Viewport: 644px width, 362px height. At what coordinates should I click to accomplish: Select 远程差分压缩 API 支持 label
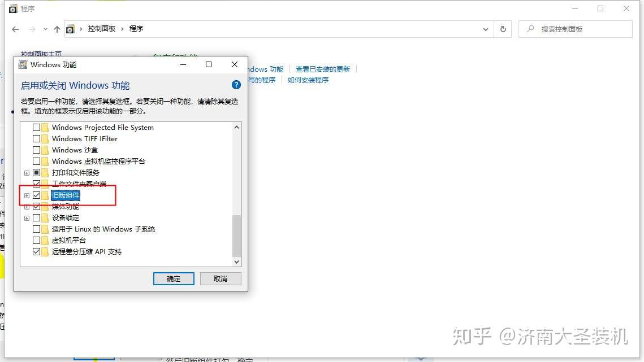(x=87, y=252)
